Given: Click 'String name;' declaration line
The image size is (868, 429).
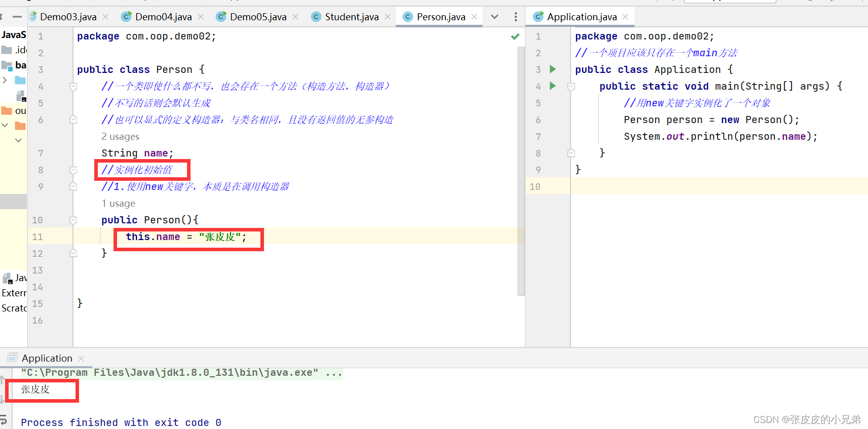Looking at the screenshot, I should point(137,153).
